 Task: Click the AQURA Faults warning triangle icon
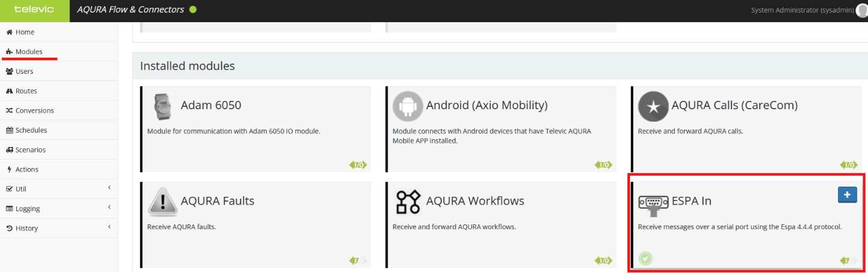click(162, 202)
